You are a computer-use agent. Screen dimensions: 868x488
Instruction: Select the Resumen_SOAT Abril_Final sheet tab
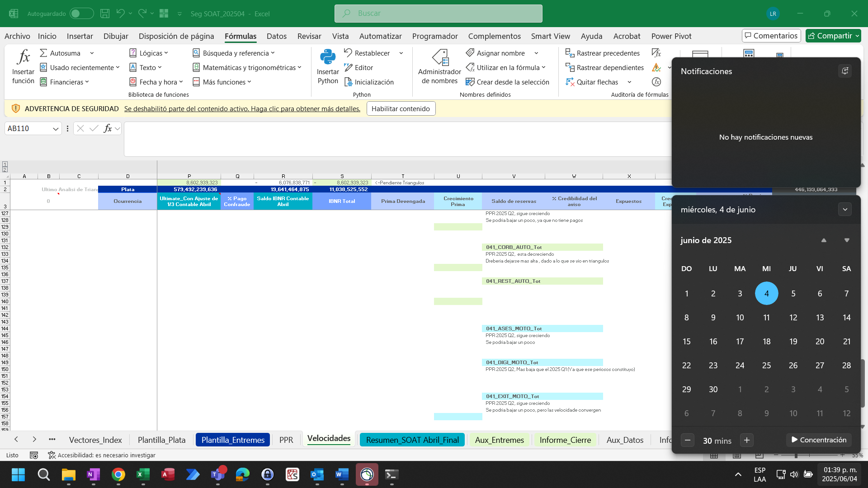[x=412, y=440]
